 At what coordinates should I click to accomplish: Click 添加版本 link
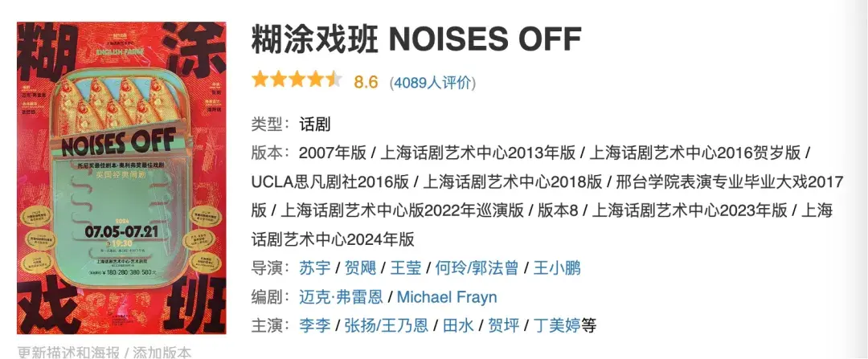162,353
